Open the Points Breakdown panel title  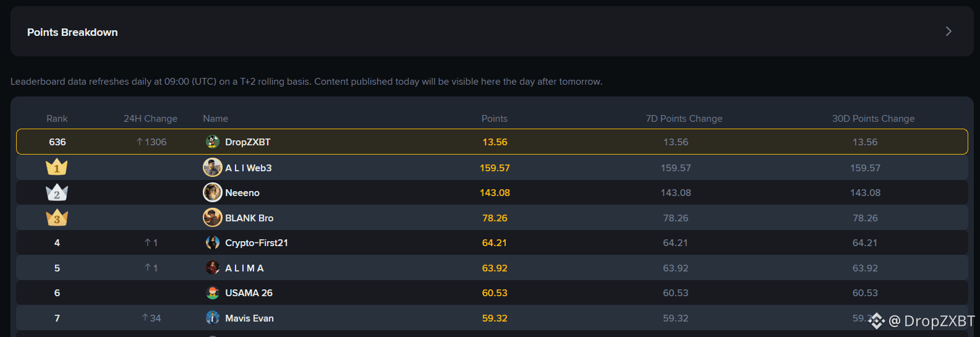pos(72,32)
